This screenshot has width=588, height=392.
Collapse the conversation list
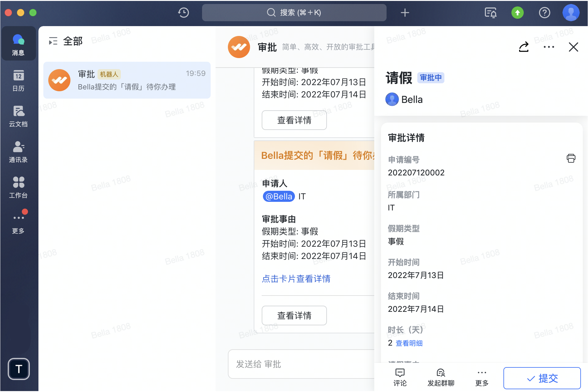tap(53, 41)
